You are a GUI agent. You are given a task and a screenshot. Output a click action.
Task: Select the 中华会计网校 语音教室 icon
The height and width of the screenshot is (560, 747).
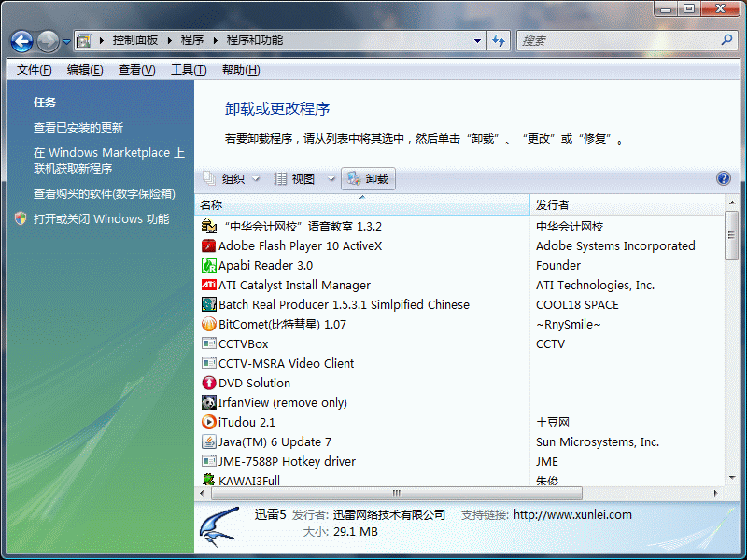point(208,226)
